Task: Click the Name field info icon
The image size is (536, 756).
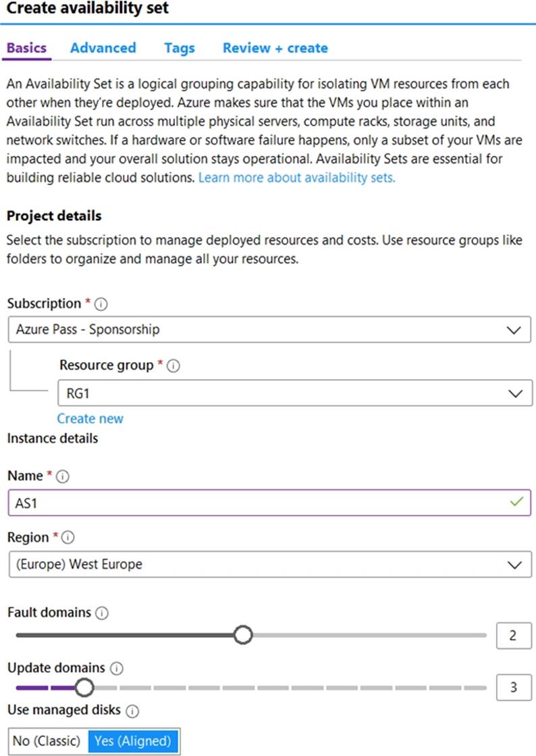Action: (63, 476)
